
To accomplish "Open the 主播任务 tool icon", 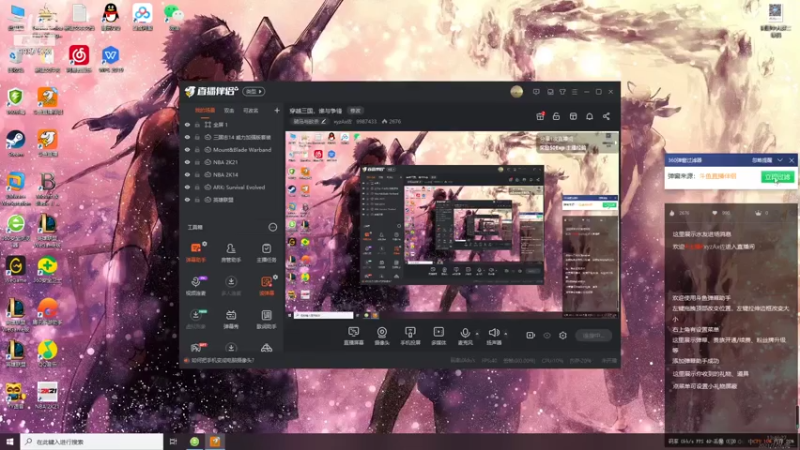I will pos(266,252).
